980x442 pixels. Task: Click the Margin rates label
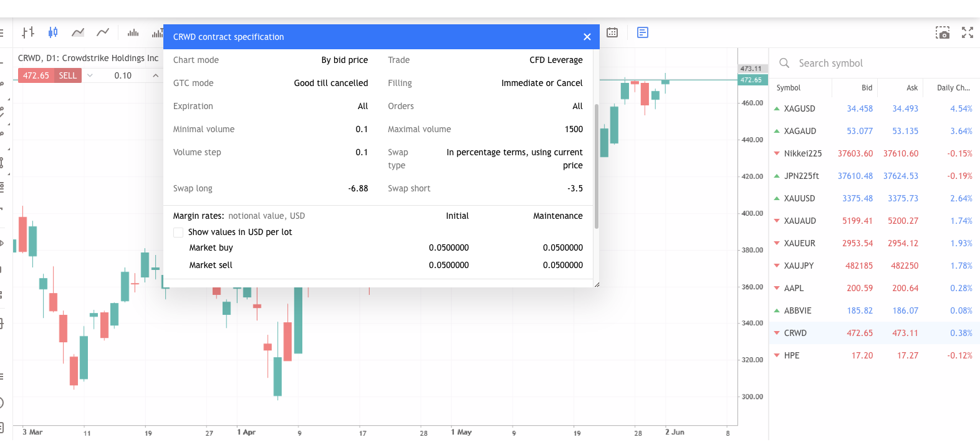click(198, 216)
